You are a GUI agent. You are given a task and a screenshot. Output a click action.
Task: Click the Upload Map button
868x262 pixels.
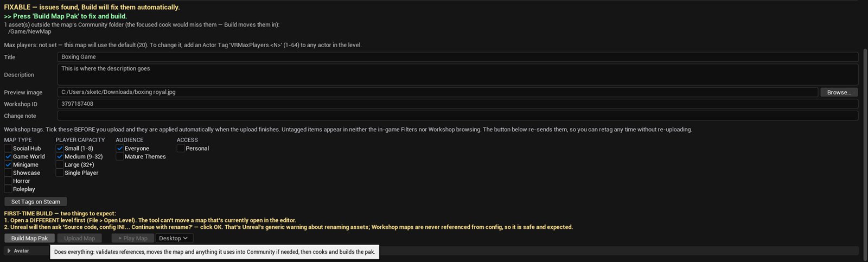79,238
